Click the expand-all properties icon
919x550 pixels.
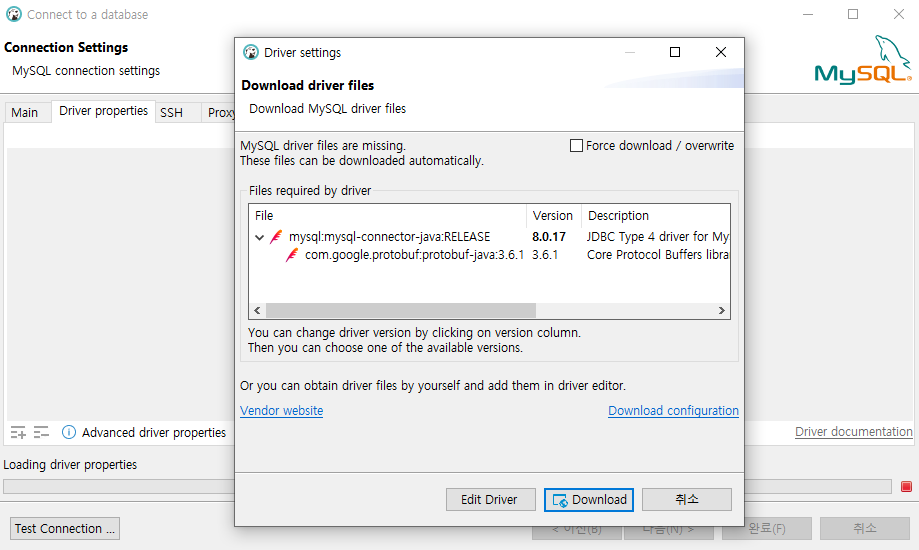tap(18, 433)
